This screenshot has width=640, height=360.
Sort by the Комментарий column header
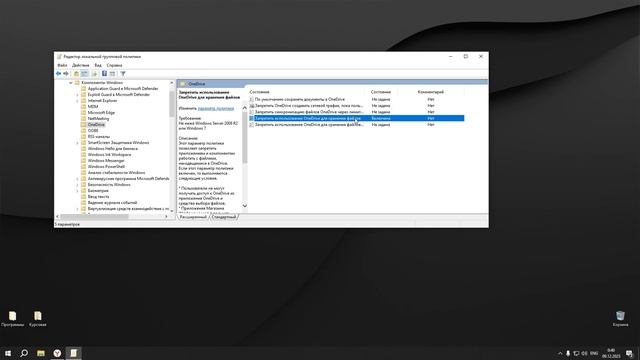tap(431, 92)
